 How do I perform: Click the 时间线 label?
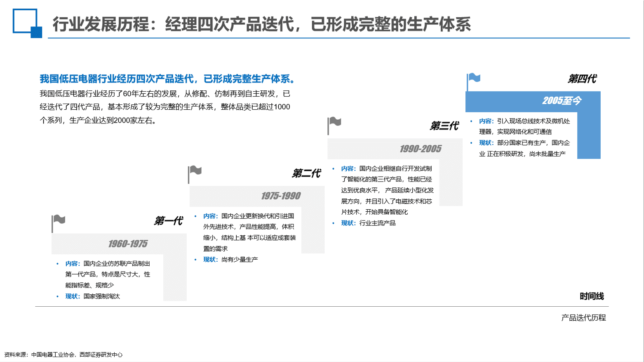[x=592, y=296]
